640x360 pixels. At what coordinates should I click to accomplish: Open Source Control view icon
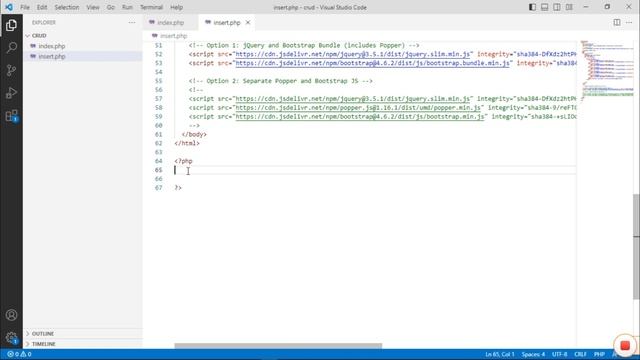11,70
